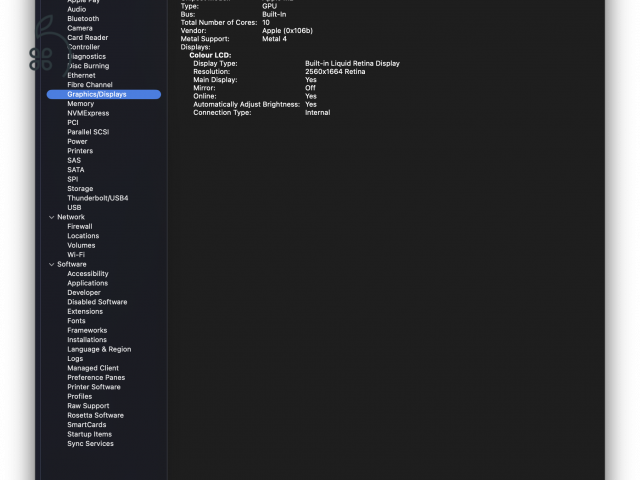Select Rosetta Software entry
This screenshot has width=640, height=480.
pyautogui.click(x=96, y=416)
